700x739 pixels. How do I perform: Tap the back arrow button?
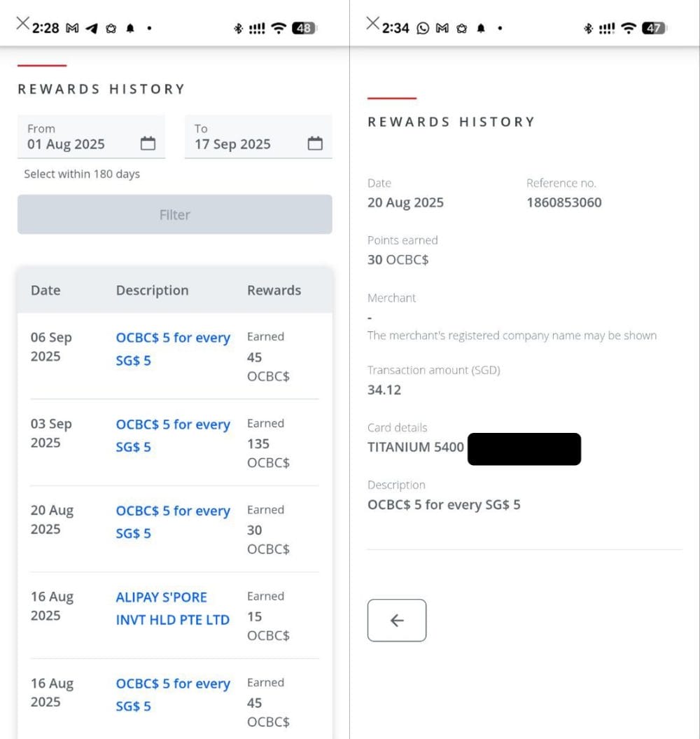tap(397, 620)
